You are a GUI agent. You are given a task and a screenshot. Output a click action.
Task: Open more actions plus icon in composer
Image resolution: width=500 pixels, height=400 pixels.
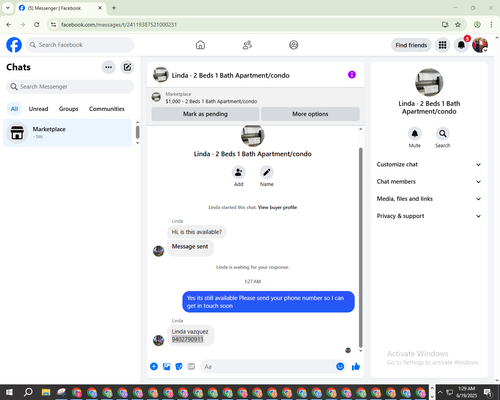[x=154, y=367]
